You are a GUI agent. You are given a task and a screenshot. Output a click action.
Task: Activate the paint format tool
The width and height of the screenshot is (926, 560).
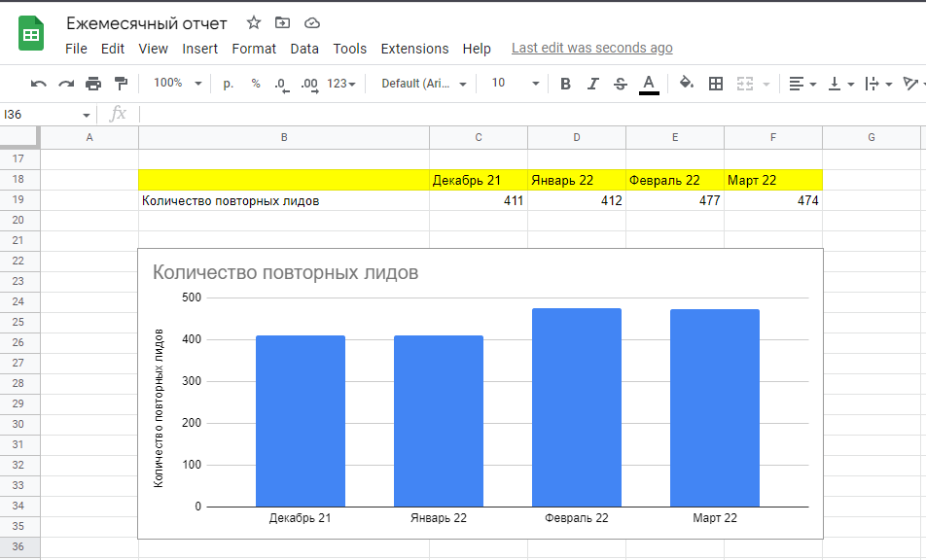[121, 84]
